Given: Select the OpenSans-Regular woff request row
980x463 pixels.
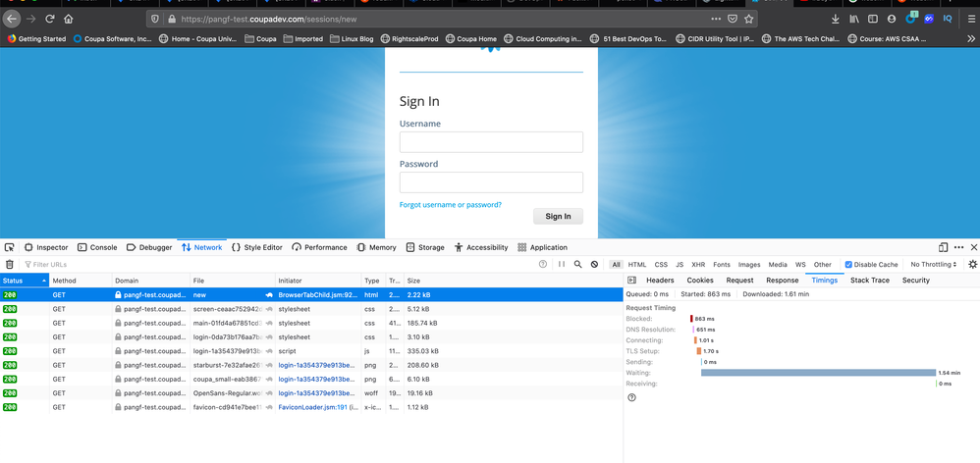Looking at the screenshot, I should (x=311, y=393).
